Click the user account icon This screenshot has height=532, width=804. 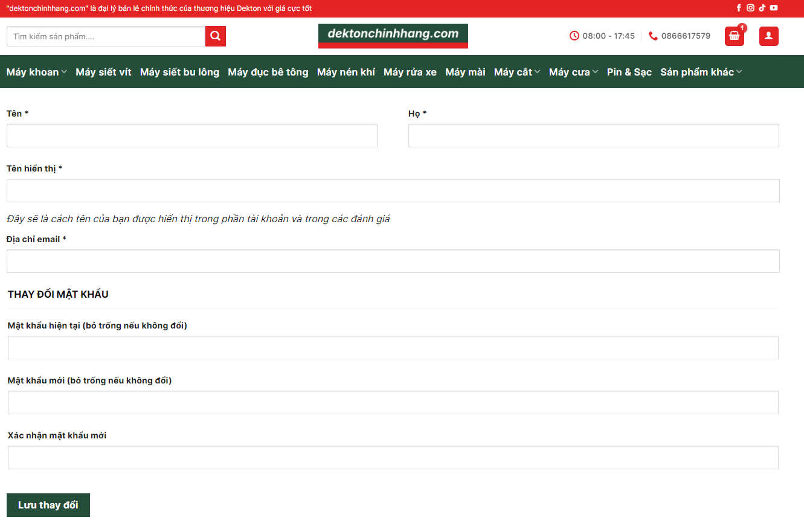click(x=768, y=36)
